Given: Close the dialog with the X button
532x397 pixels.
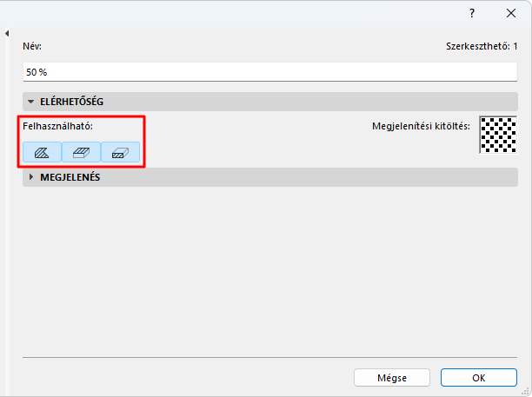Looking at the screenshot, I should click(x=511, y=13).
